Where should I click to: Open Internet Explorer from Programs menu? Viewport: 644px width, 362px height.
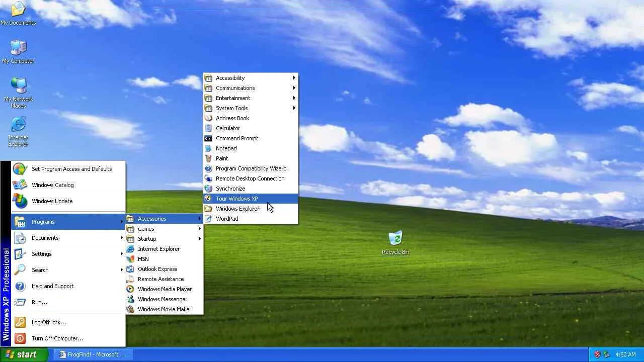[164, 249]
